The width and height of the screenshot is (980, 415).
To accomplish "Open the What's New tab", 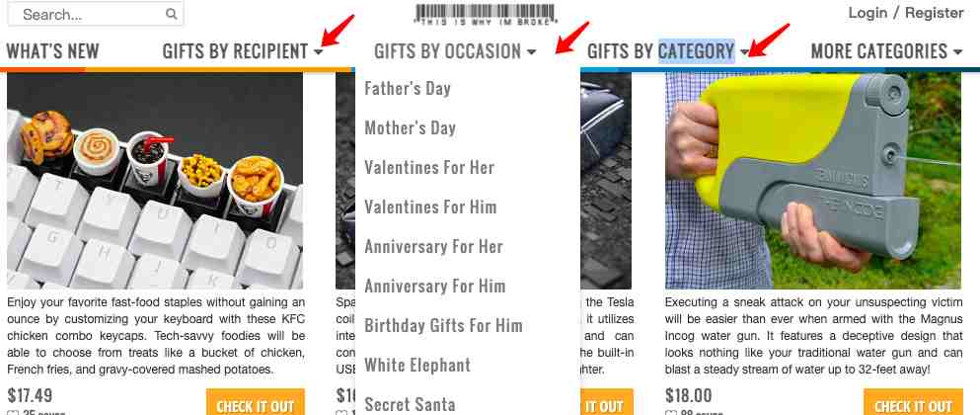I will point(52,51).
